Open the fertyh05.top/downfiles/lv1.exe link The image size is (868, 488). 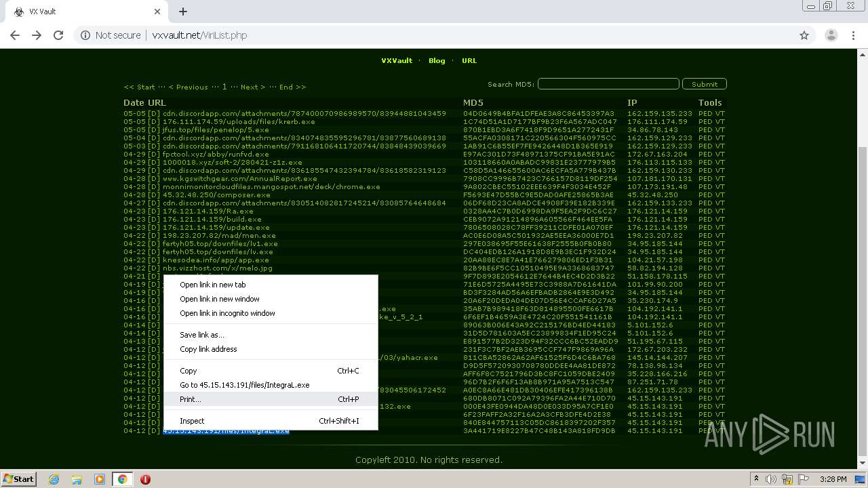point(220,243)
